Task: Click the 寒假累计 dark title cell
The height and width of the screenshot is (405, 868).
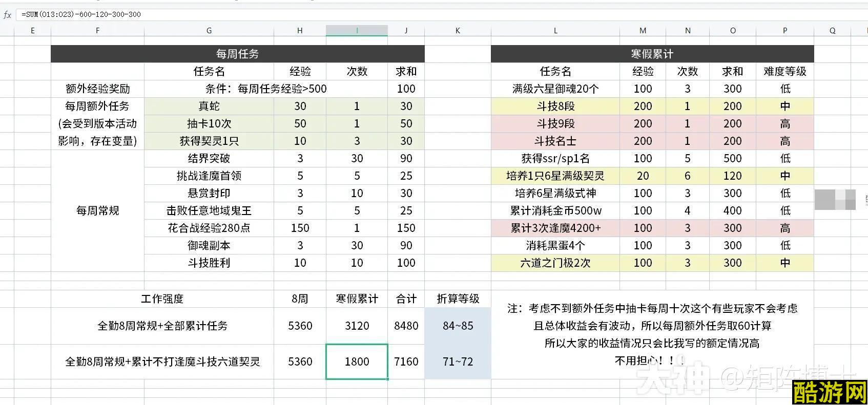Action: [x=652, y=54]
